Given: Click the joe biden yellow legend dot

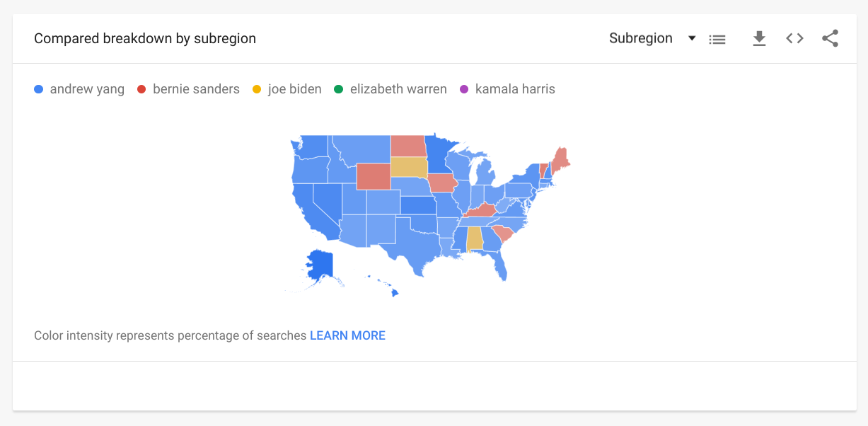Looking at the screenshot, I should (x=257, y=89).
